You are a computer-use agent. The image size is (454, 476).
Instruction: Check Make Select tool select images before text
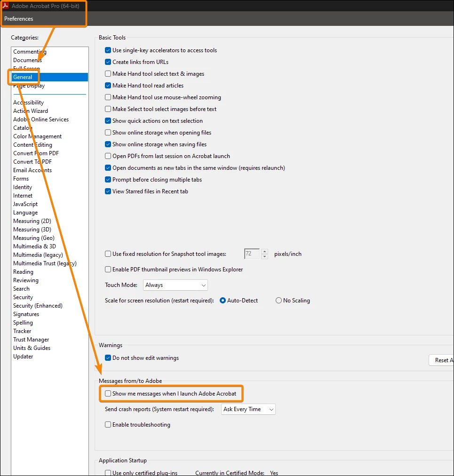point(108,109)
